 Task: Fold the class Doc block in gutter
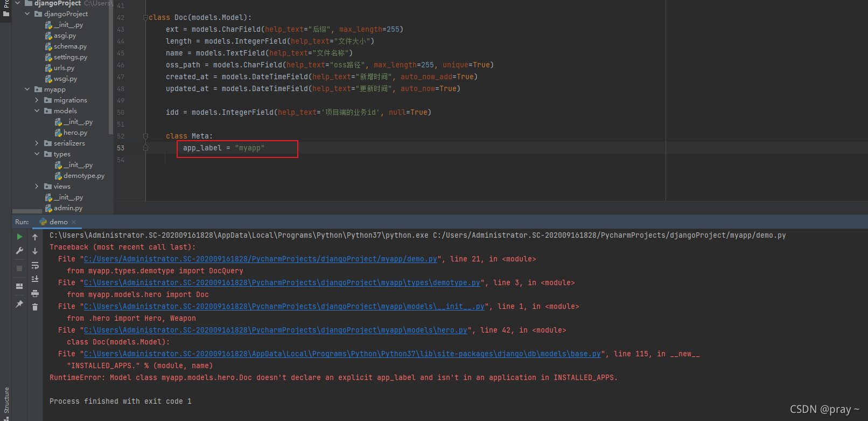(145, 18)
